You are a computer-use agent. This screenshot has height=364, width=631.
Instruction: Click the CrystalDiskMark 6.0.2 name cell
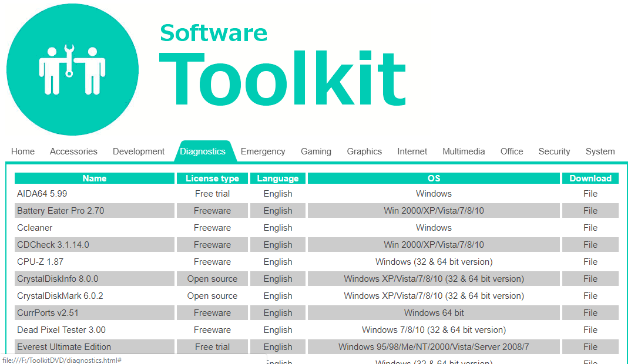click(x=95, y=296)
